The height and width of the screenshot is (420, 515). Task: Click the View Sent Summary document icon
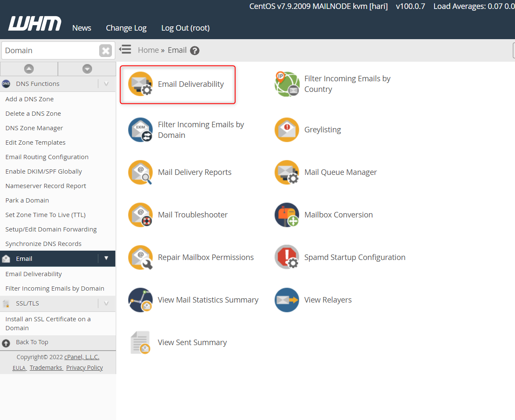pyautogui.click(x=140, y=343)
